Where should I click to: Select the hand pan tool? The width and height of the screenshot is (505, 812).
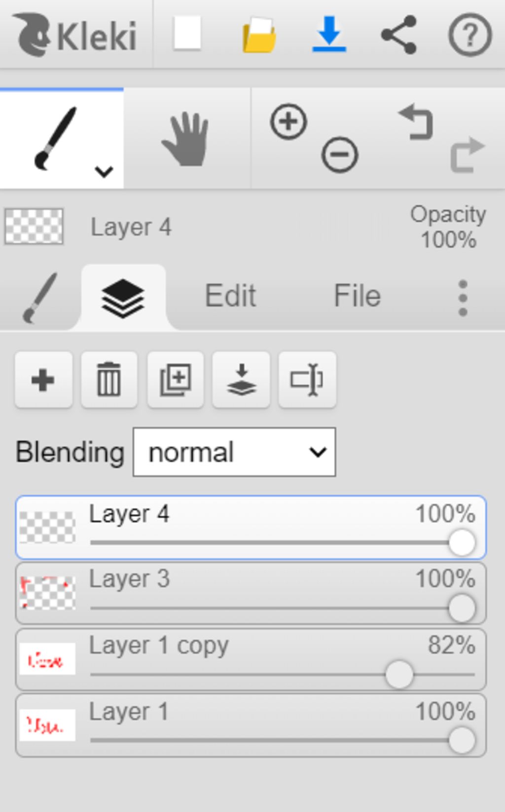[x=186, y=139]
